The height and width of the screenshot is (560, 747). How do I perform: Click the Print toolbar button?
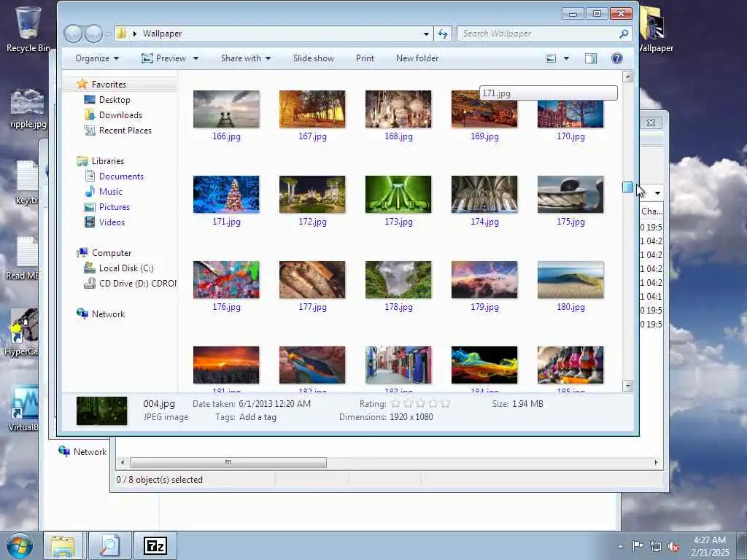pos(365,58)
